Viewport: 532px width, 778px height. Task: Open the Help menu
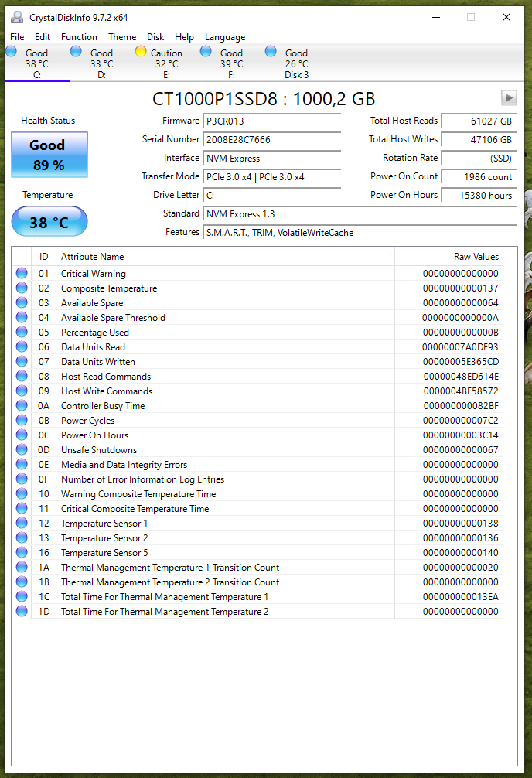tap(184, 36)
